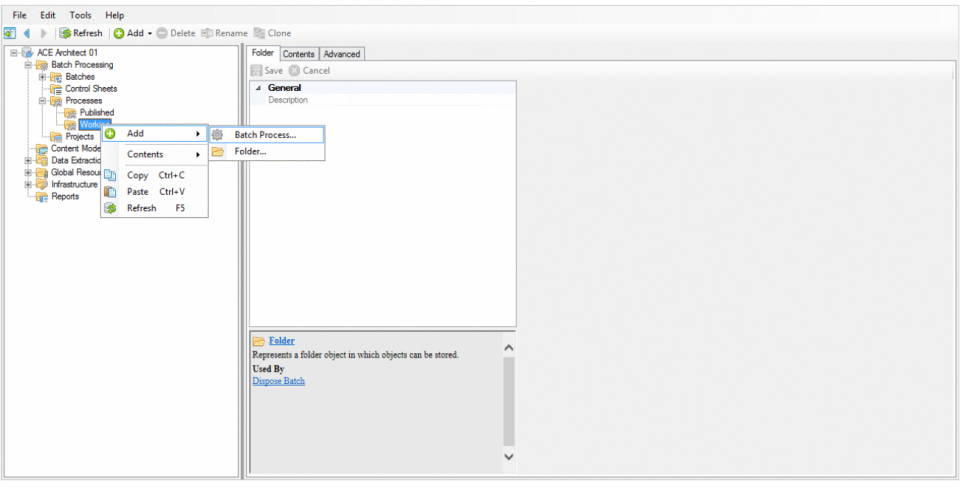The image size is (960, 500).
Task: Select Copy in the context menu
Action: coord(155,175)
